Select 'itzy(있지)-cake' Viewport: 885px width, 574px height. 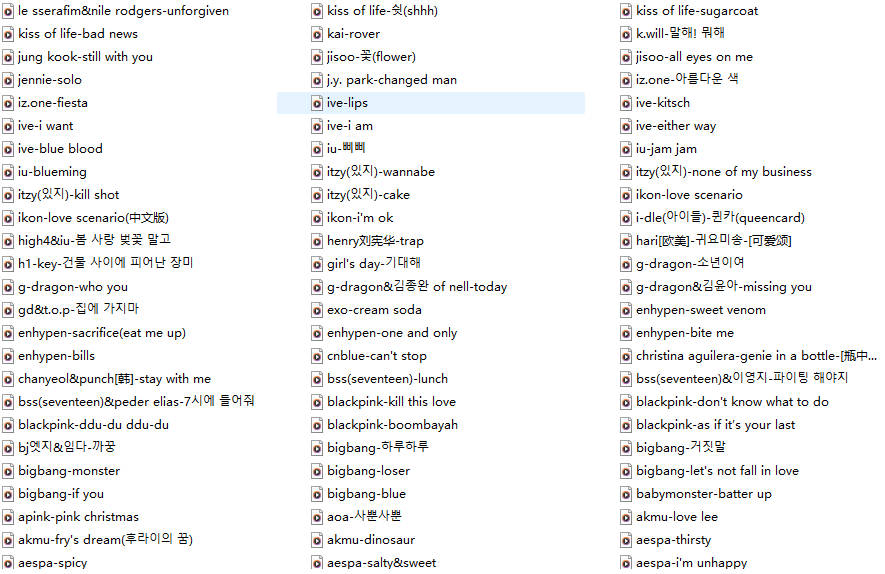pyautogui.click(x=369, y=195)
